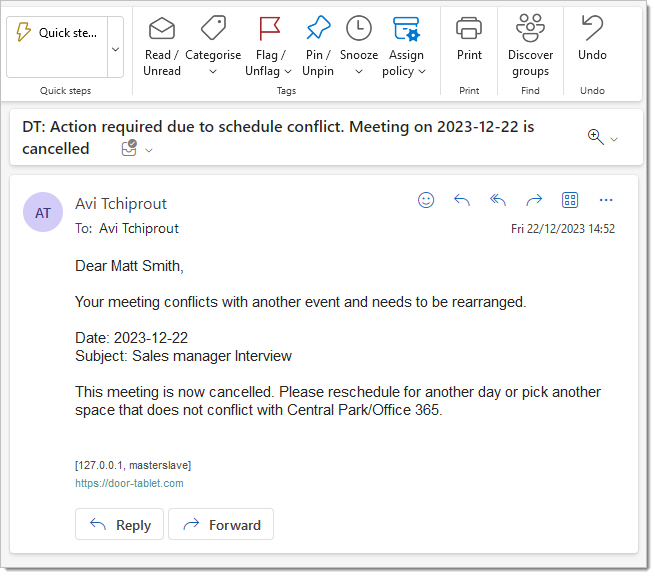Open the more actions ellipsis menu
The height and width of the screenshot is (576, 655).
(606, 200)
